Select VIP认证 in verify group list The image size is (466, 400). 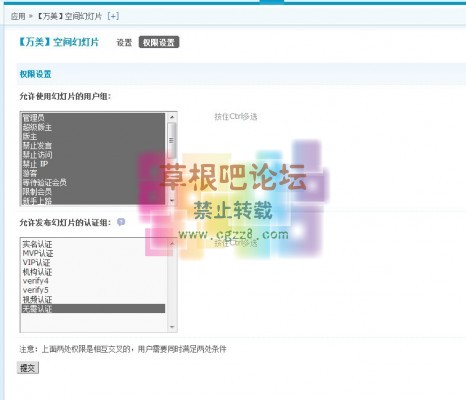[x=93, y=262]
